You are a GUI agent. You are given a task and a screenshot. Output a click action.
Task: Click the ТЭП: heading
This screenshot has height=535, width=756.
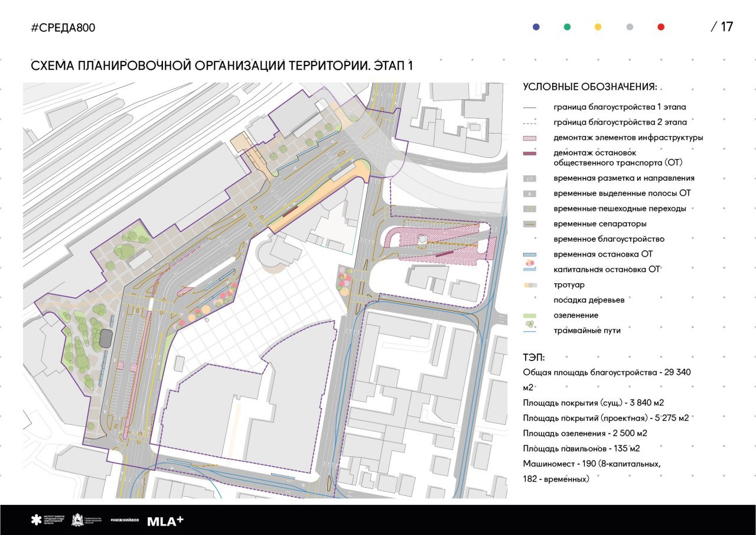534,358
